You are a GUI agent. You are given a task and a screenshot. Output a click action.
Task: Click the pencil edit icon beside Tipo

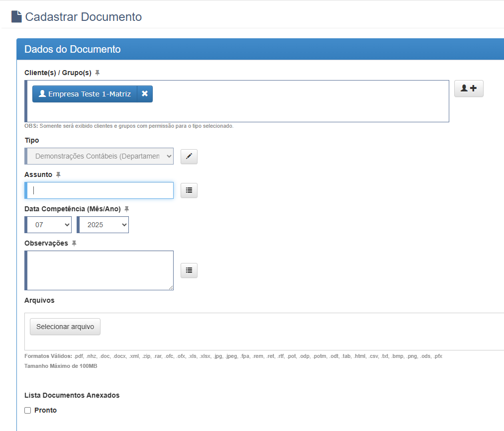[x=189, y=157]
